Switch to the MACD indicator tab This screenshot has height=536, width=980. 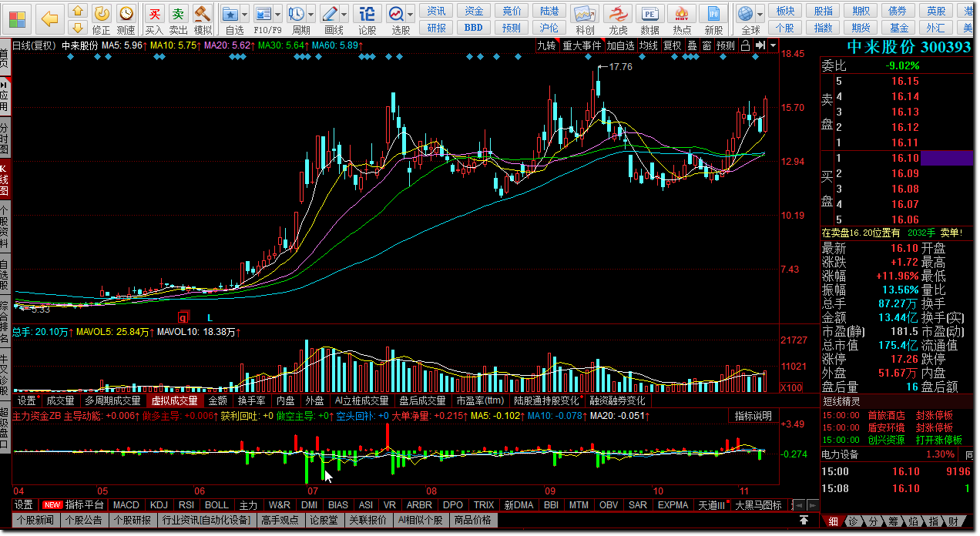point(126,505)
